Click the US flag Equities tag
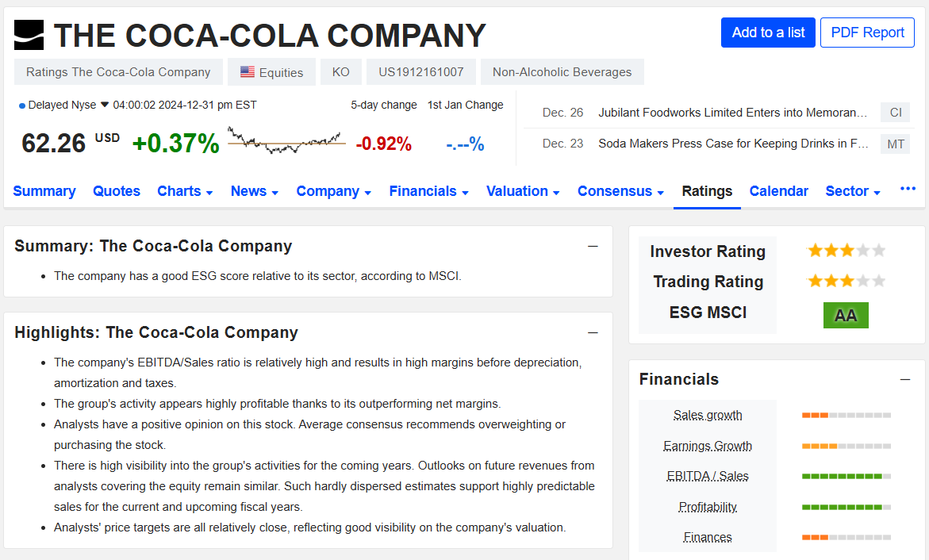929x560 pixels. pyautogui.click(x=271, y=72)
